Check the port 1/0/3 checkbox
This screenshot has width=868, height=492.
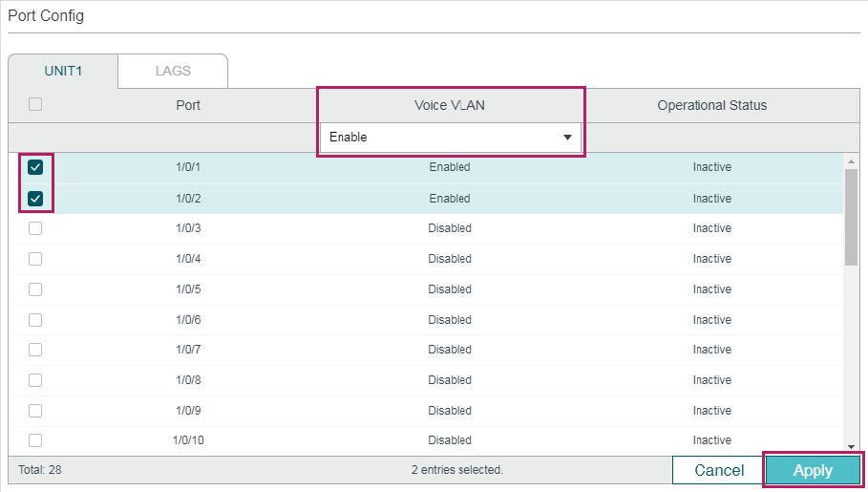point(35,228)
